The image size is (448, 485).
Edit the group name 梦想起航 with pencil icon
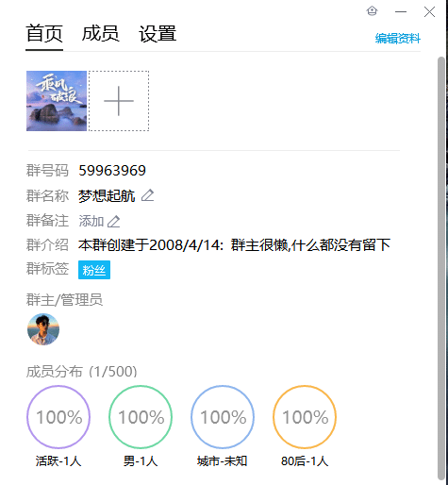coord(147,195)
